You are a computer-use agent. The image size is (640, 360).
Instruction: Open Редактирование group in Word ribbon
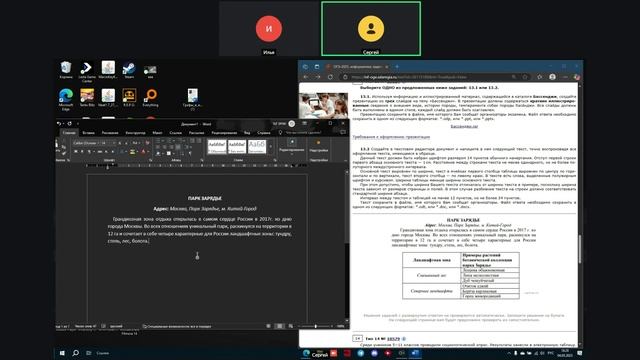(292, 146)
